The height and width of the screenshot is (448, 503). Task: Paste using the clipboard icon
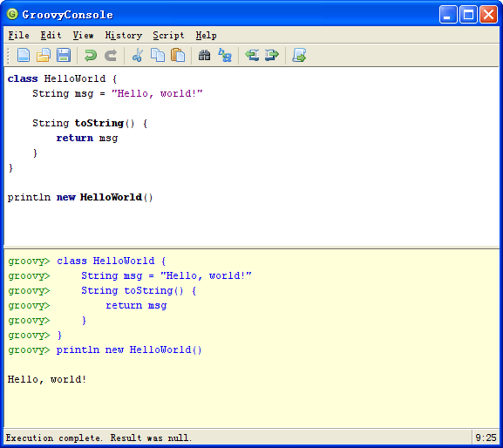[178, 55]
